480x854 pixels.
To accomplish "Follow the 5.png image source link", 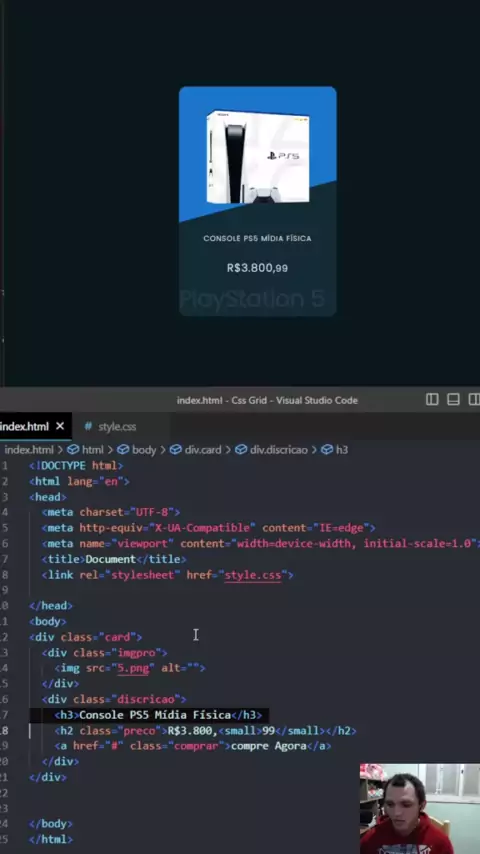I will click(x=133, y=668).
